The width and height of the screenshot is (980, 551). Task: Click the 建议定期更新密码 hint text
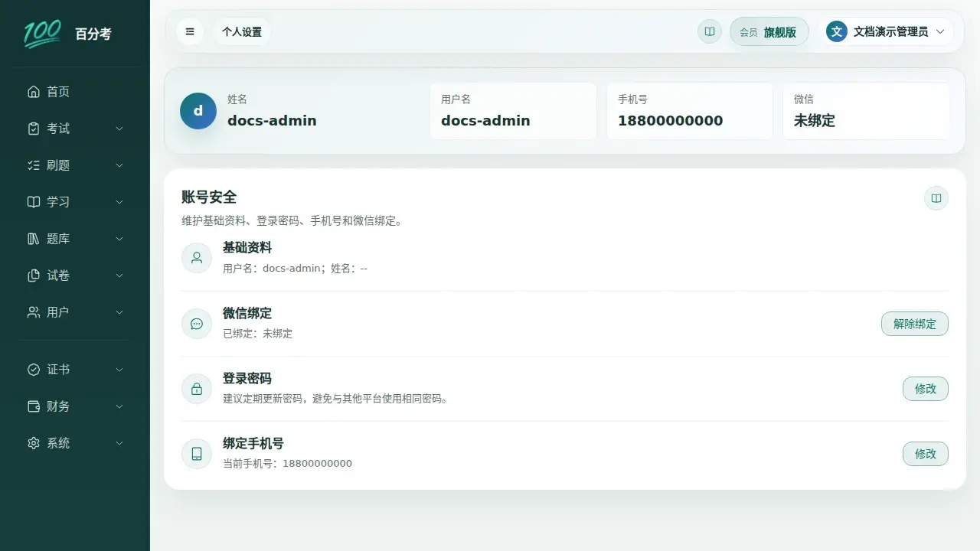pyautogui.click(x=335, y=399)
